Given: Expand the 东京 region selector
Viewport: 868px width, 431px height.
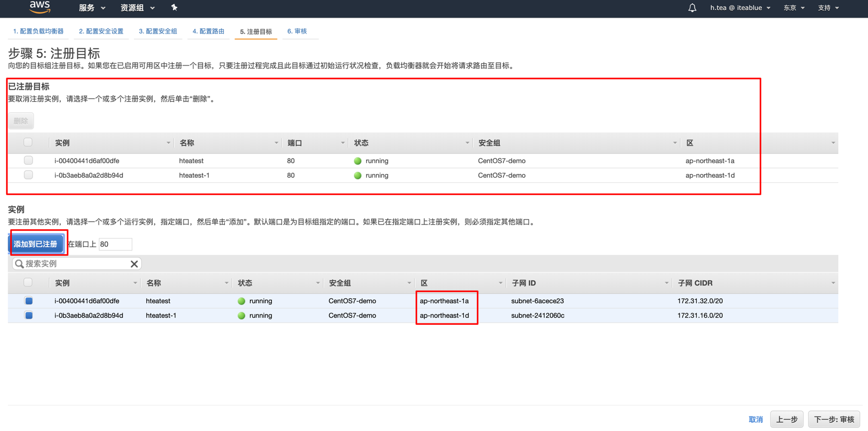Looking at the screenshot, I should (794, 8).
